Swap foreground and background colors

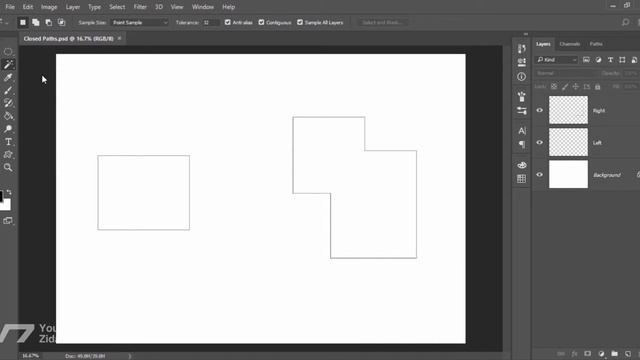click(x=9, y=192)
